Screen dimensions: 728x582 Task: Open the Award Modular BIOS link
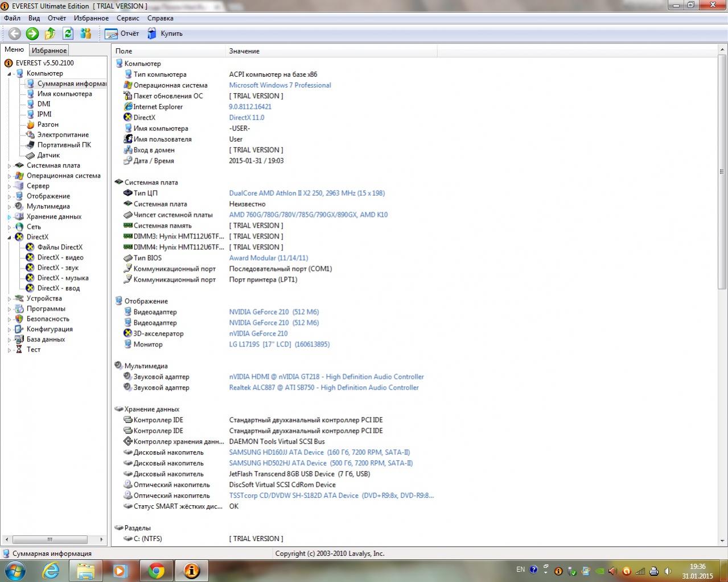pyautogui.click(x=269, y=258)
